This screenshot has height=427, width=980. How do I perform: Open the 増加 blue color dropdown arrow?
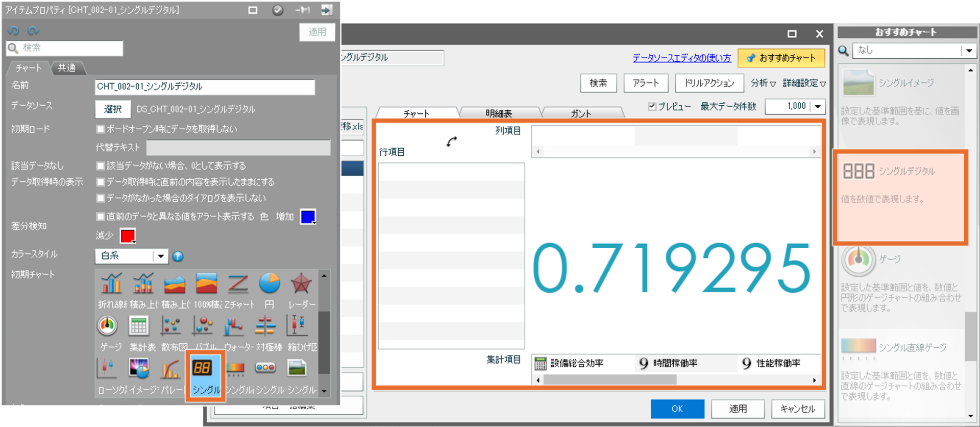click(x=314, y=223)
